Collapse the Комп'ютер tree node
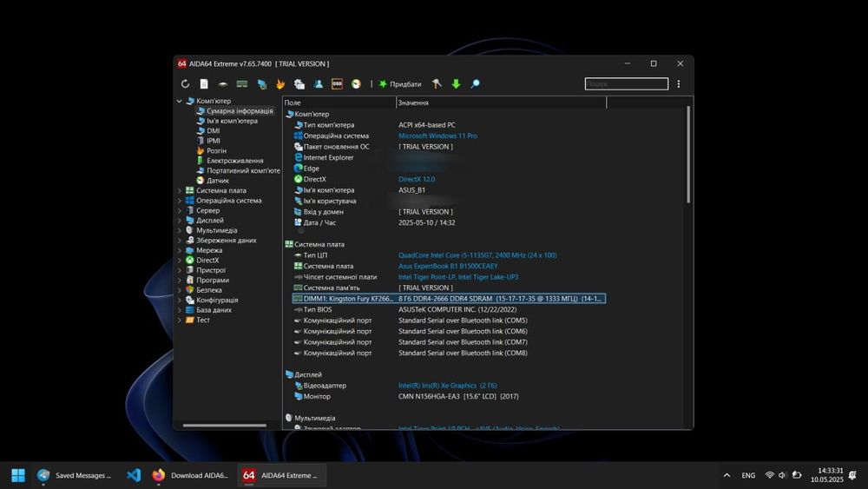This screenshot has height=489, width=868. click(x=180, y=101)
